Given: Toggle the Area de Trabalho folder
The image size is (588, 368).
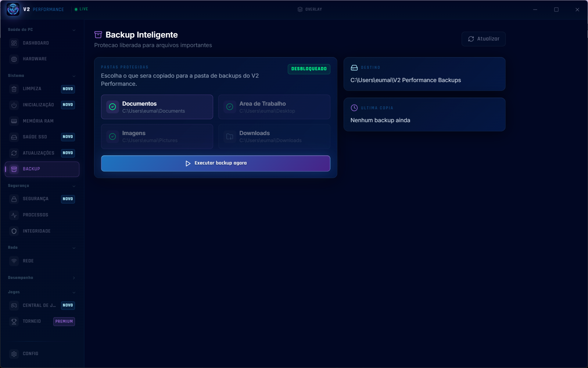Looking at the screenshot, I should pyautogui.click(x=274, y=107).
